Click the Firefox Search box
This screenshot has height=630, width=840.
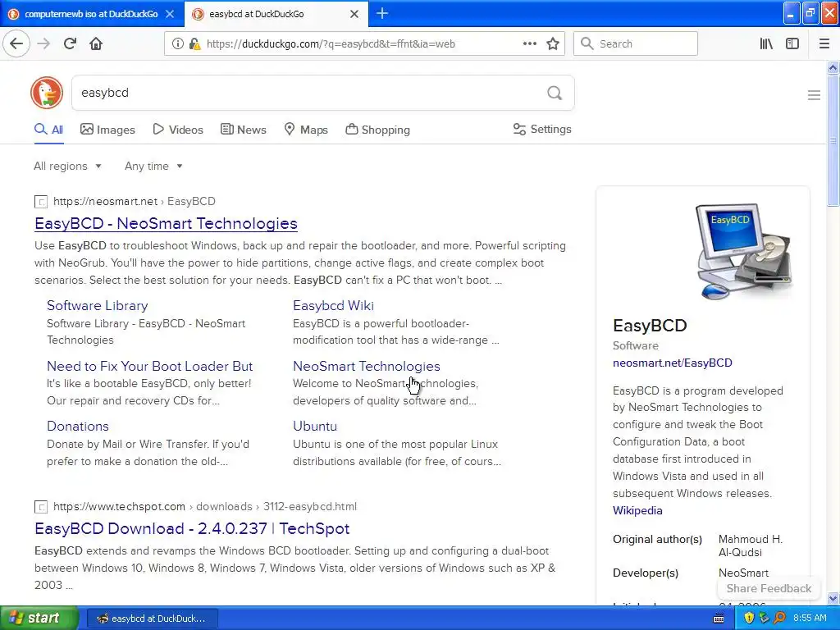(x=636, y=44)
